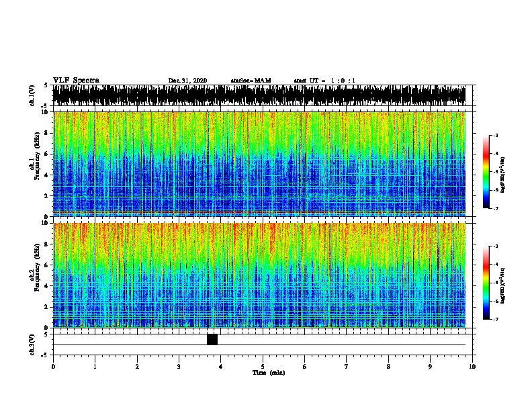The image size is (532, 411).
Task: Click the "5" tick on ch.3(V) axis
Action: (46, 334)
